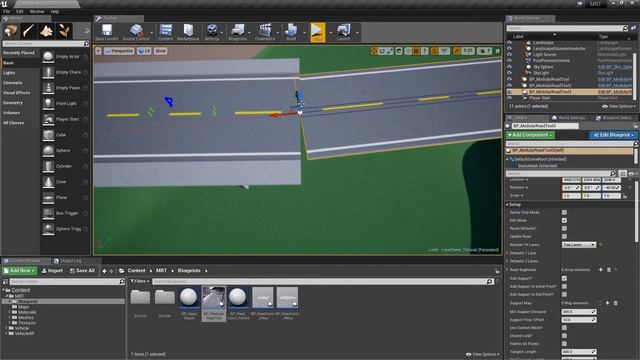Screen dimensions: 640x360
Task: Click the Launch toolbar icon
Action: pos(344,32)
